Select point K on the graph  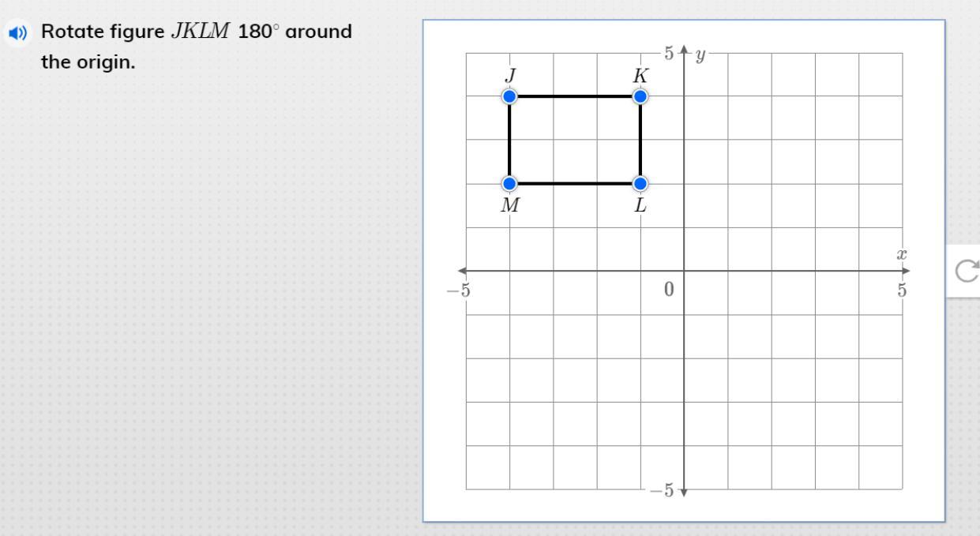(640, 96)
